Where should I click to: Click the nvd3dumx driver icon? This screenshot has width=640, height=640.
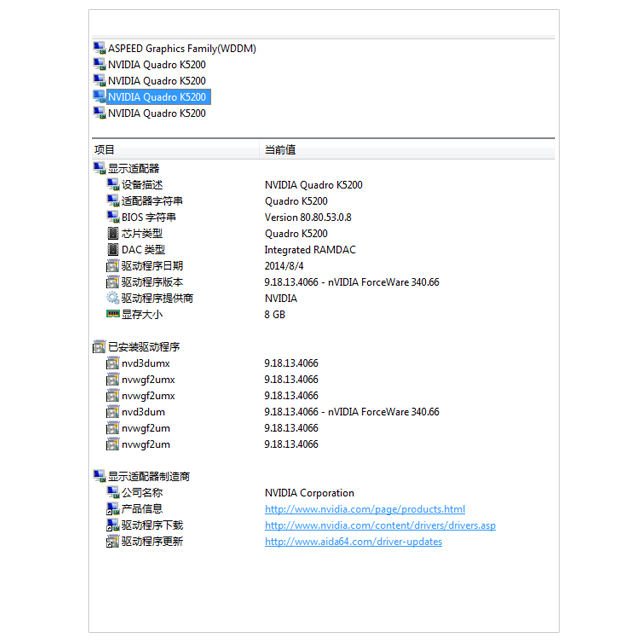click(113, 363)
